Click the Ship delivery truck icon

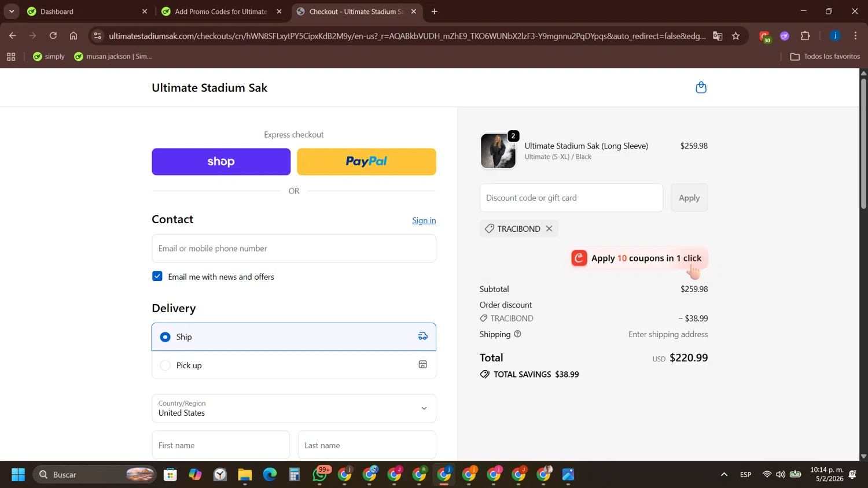click(x=423, y=337)
